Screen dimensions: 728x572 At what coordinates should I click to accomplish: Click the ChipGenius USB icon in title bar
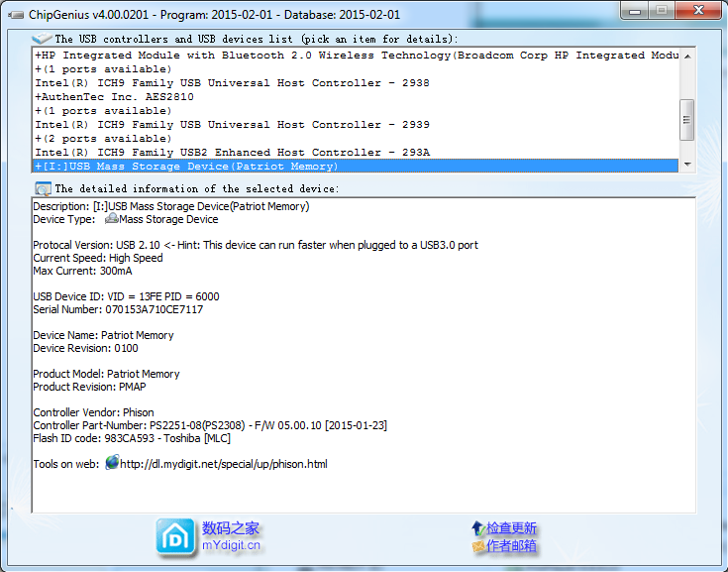(16, 15)
